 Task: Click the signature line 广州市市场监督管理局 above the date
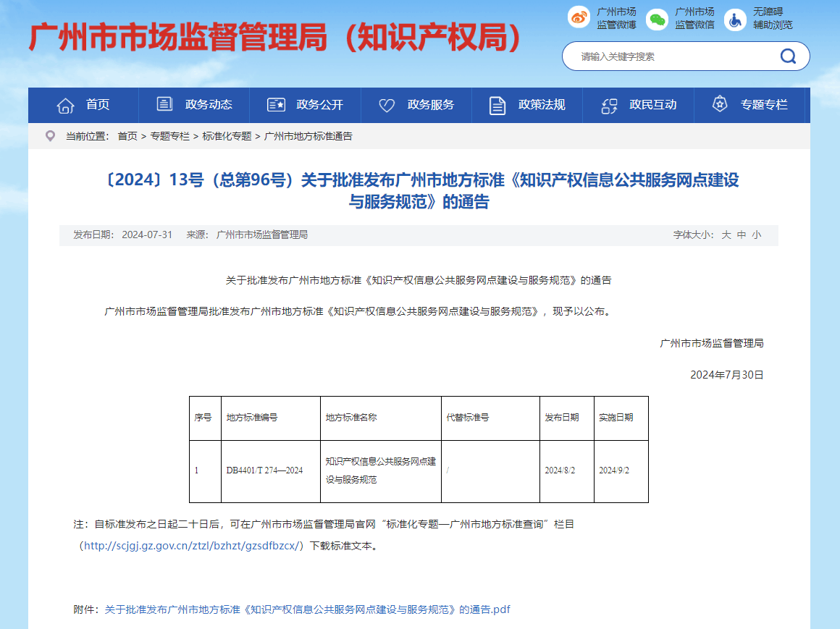(x=712, y=343)
